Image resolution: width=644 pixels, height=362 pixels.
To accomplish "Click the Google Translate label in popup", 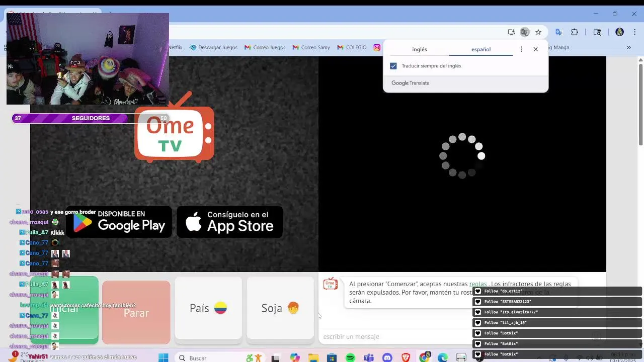I will click(410, 83).
